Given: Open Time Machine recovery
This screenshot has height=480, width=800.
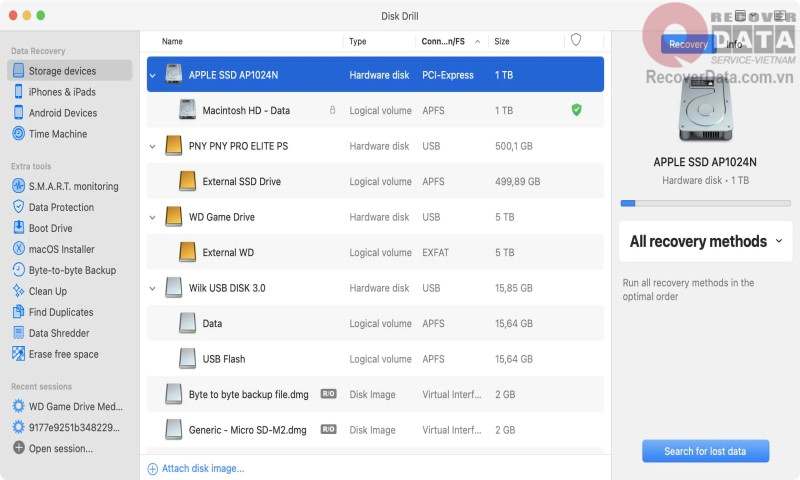Looking at the screenshot, I should pyautogui.click(x=58, y=134).
